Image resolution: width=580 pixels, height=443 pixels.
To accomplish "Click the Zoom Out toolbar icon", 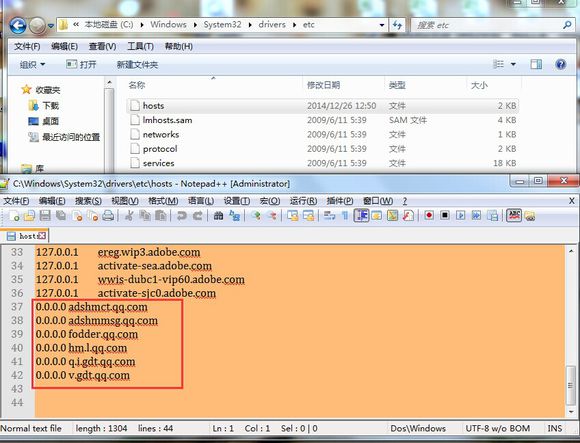I will (x=272, y=215).
